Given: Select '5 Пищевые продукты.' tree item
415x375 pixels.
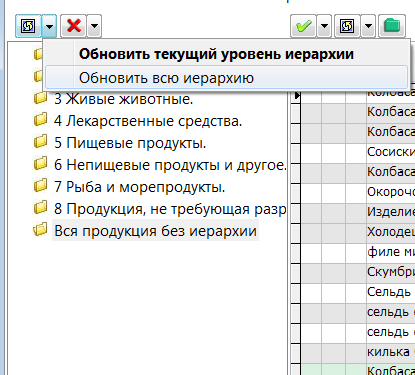Looking at the screenshot, I should click(x=130, y=143).
